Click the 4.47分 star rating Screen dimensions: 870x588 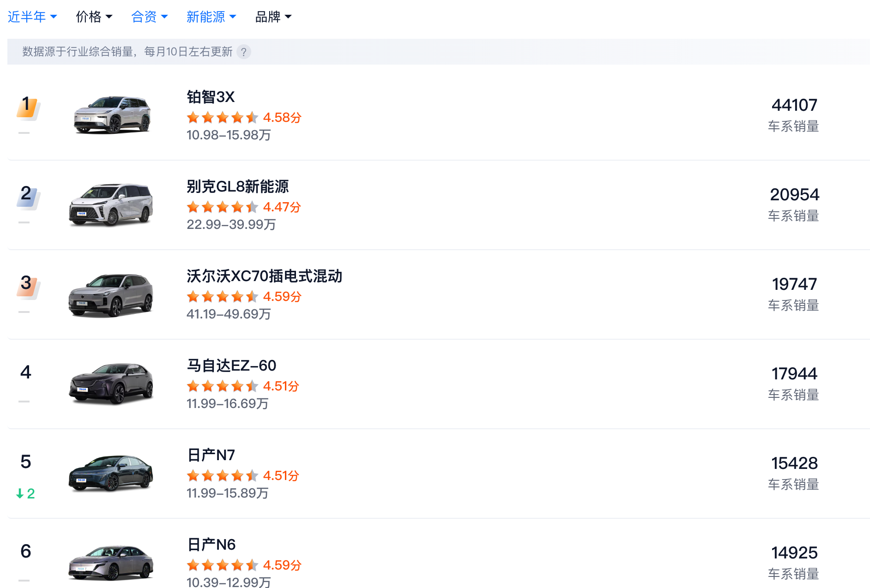(x=244, y=207)
